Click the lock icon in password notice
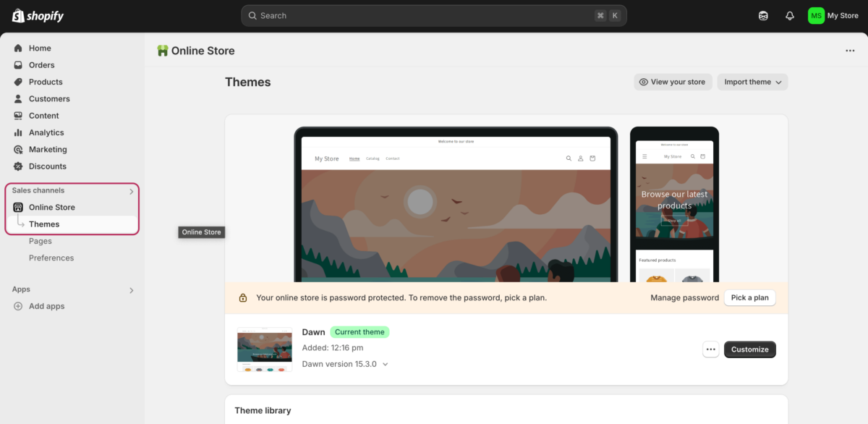The image size is (868, 424). coord(242,297)
